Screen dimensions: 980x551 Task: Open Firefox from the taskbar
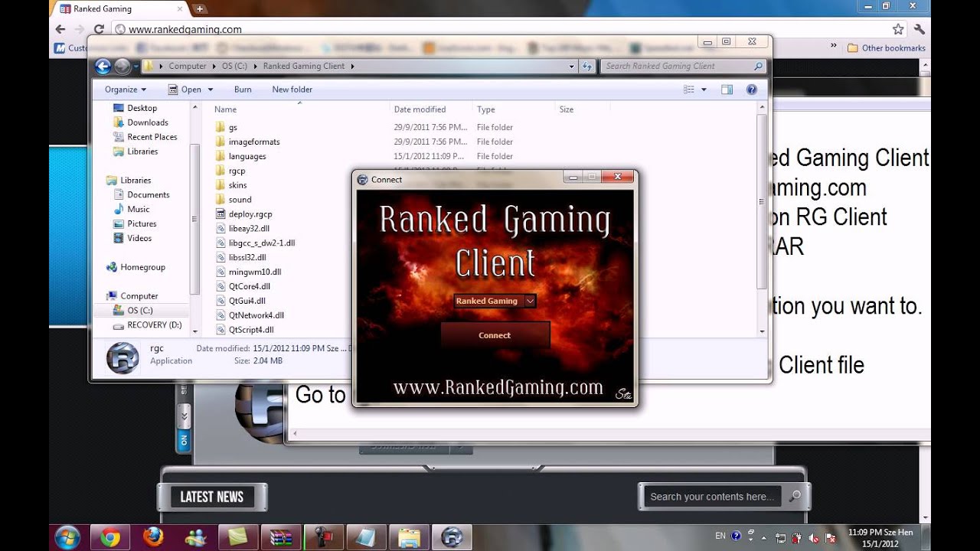pyautogui.click(x=152, y=538)
